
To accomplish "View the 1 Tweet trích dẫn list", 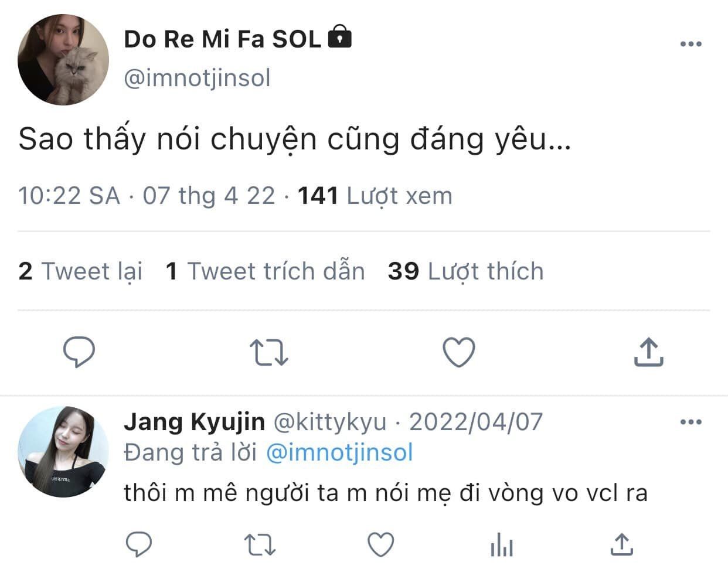I will [x=265, y=271].
